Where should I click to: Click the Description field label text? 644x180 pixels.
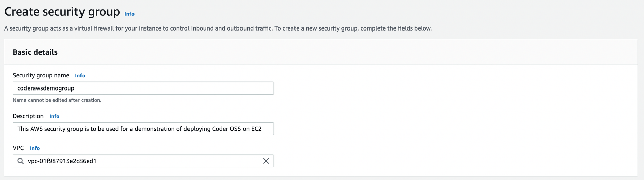[x=28, y=116]
